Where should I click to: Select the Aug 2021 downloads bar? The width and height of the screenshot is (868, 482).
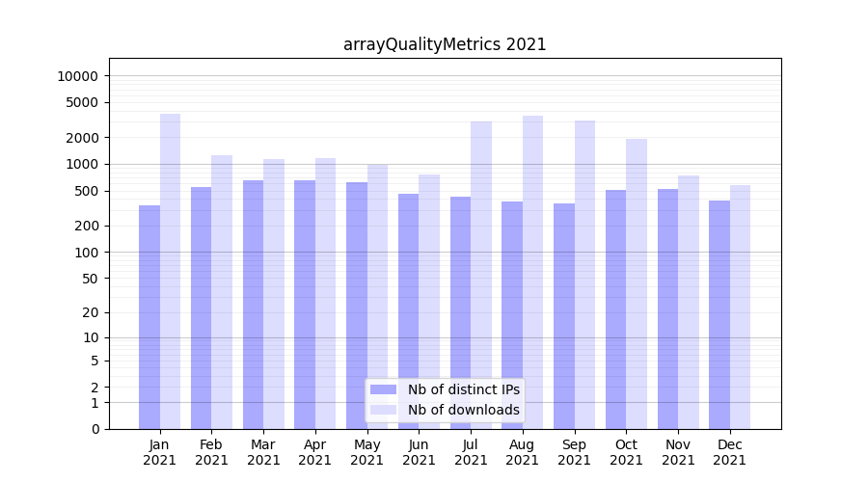click(533, 272)
